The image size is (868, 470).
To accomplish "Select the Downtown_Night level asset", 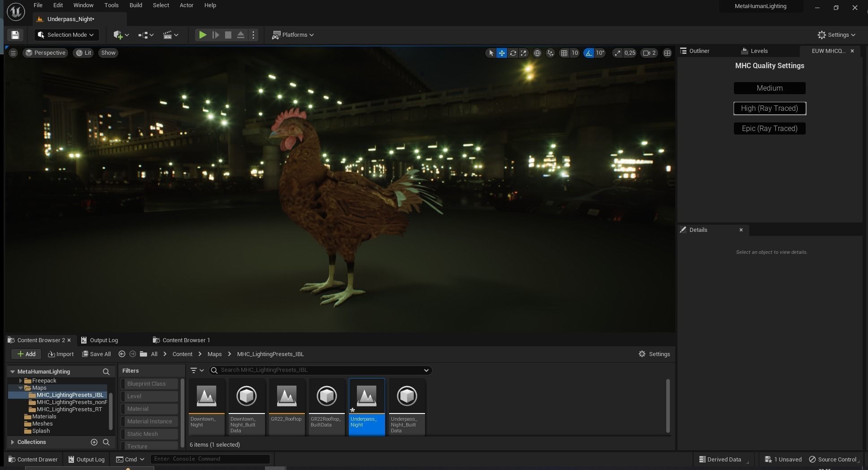I will click(206, 406).
